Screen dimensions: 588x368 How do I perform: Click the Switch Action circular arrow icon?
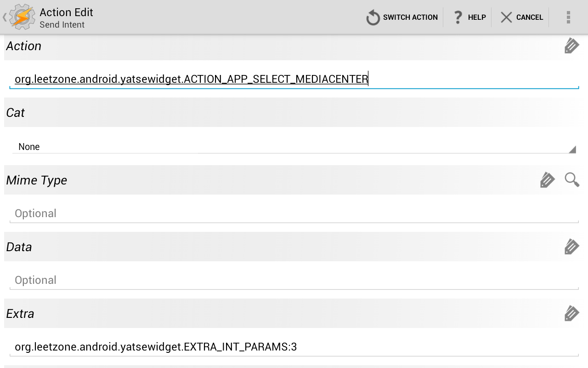coord(373,17)
